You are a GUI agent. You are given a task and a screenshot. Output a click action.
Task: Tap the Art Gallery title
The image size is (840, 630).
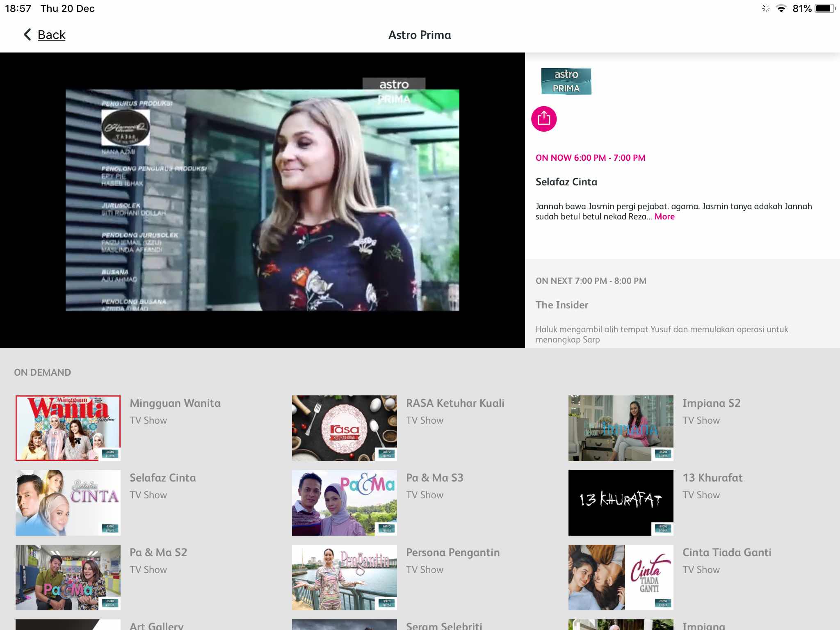(157, 625)
